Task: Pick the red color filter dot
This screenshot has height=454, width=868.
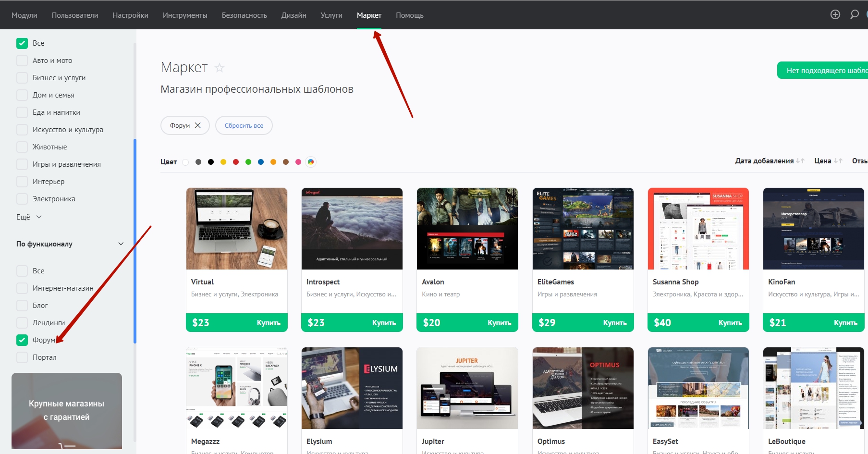Action: coord(236,162)
